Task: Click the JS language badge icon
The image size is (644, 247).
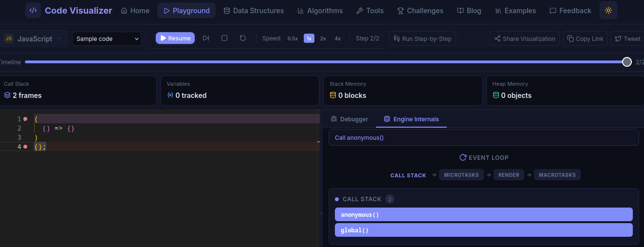Action: [x=9, y=38]
